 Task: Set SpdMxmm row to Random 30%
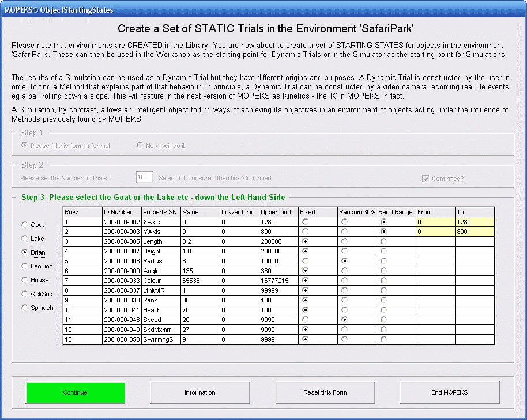(344, 330)
